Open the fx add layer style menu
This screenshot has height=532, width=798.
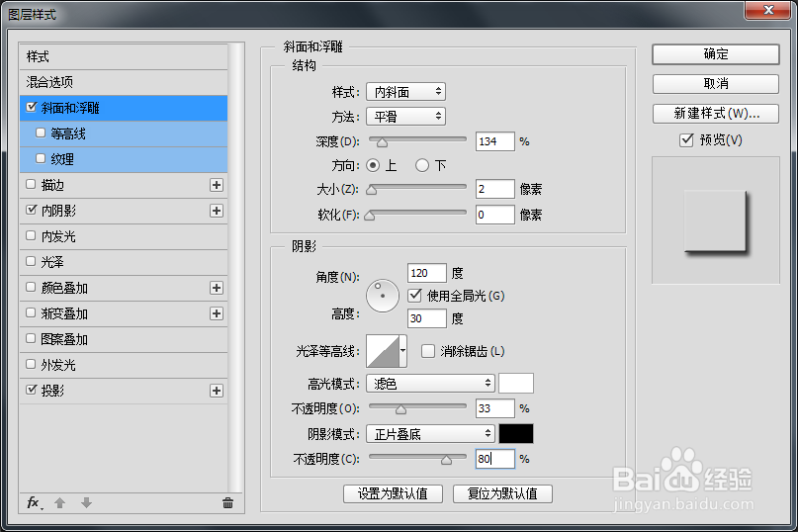tap(35, 503)
